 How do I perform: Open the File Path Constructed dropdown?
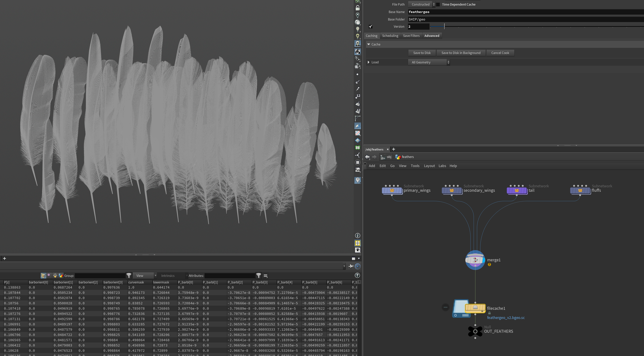pos(421,5)
